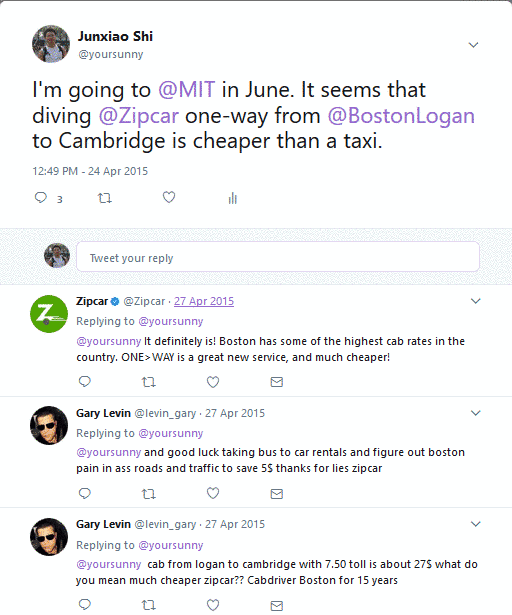512x615 pixels.
Task: Open the 27 Apr 2015 timestamp link
Action: point(204,301)
